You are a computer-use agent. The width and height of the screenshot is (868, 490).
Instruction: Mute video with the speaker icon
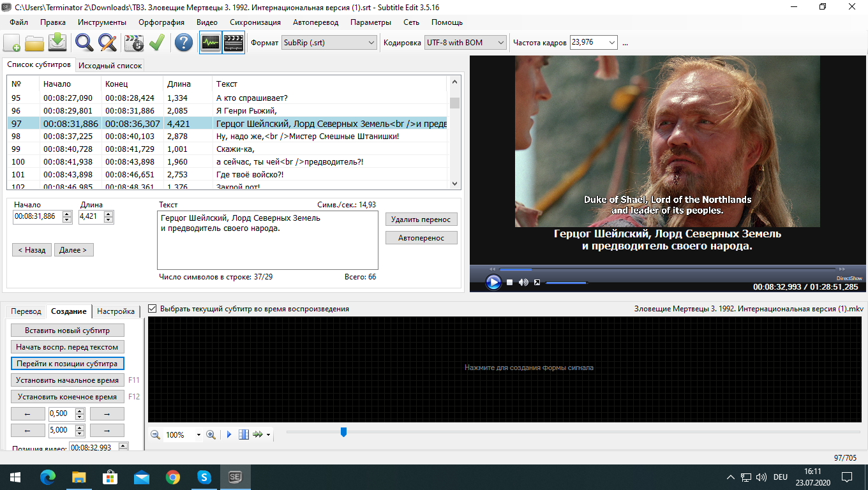(523, 282)
